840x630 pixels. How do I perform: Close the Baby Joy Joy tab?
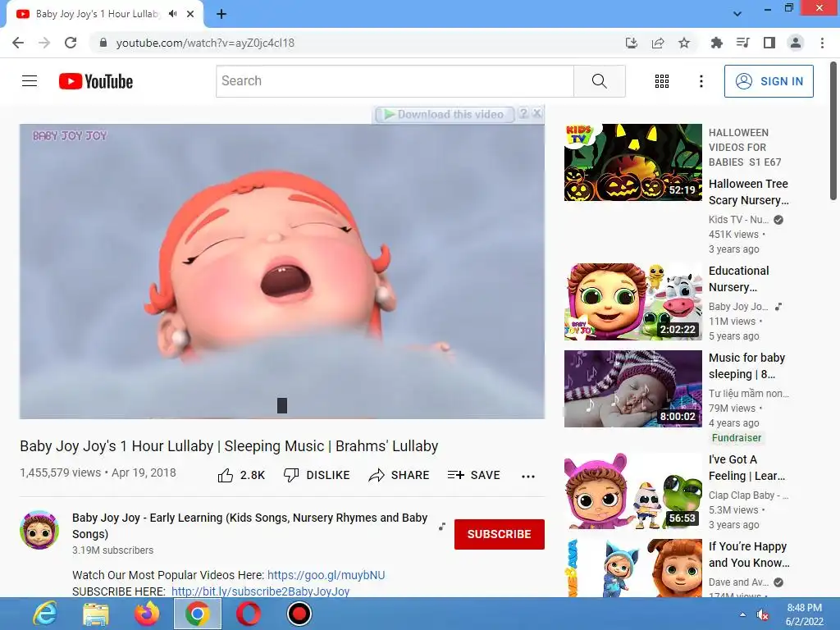coord(190,14)
